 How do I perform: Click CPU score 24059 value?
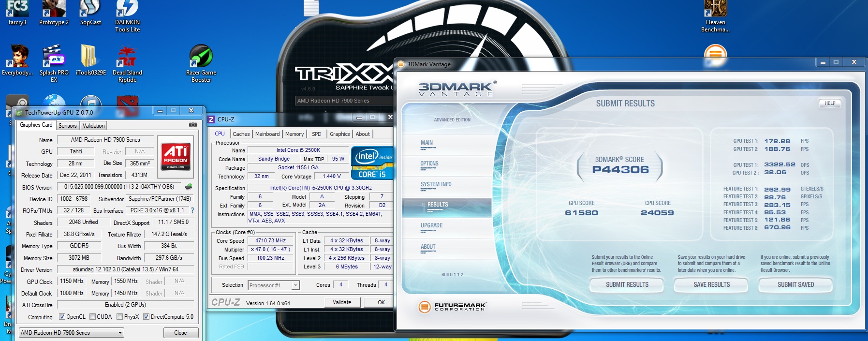[657, 213]
